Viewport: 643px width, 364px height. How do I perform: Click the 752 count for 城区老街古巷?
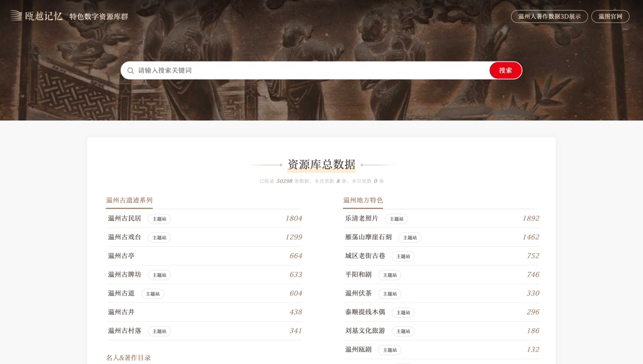533,256
